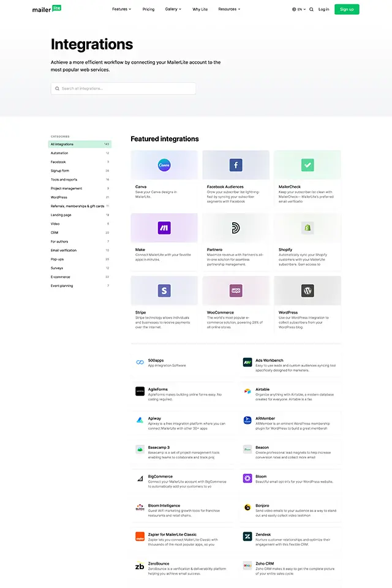Expand the Gallery dropdown menu
This screenshot has height=588, width=392.
(173, 9)
